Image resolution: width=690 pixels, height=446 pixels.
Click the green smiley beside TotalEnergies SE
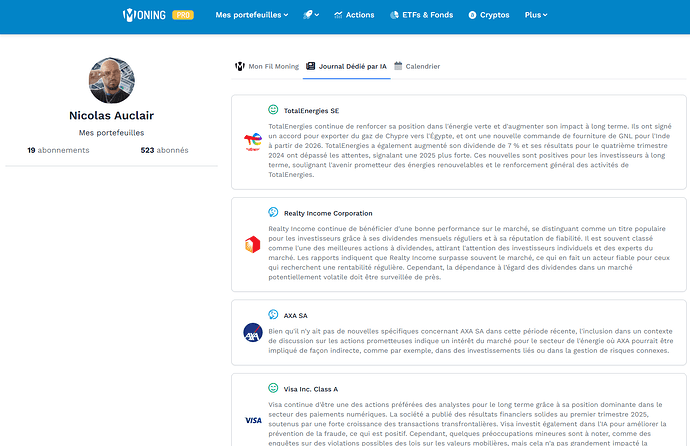click(273, 110)
